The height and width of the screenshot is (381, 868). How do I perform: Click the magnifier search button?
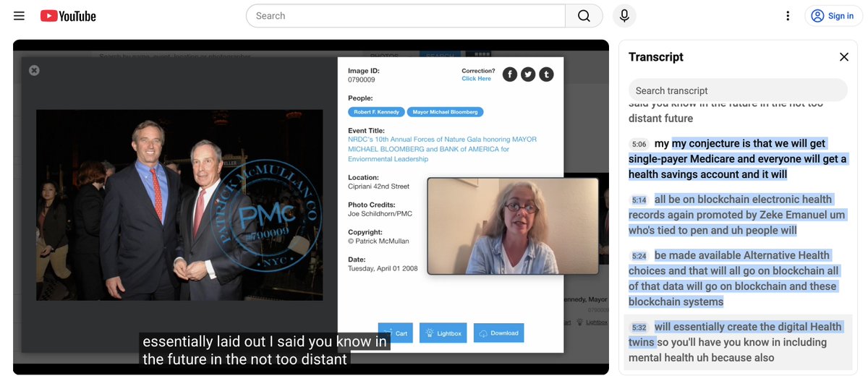[584, 16]
